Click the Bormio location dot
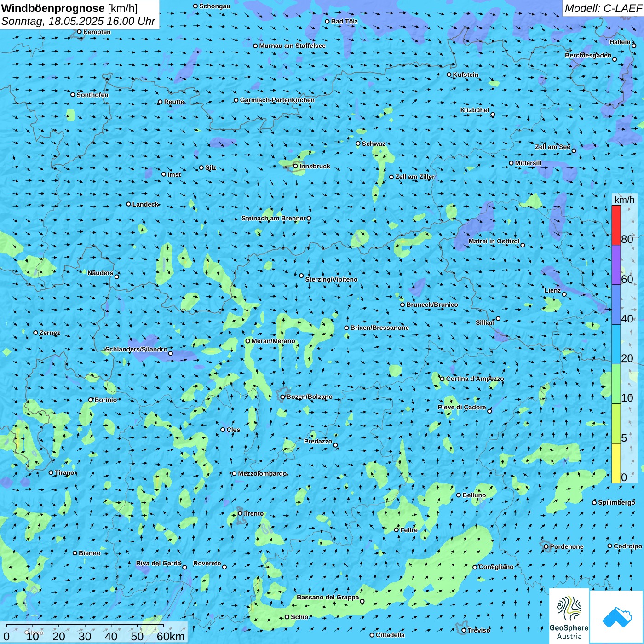The width and height of the screenshot is (644, 644). 91,400
